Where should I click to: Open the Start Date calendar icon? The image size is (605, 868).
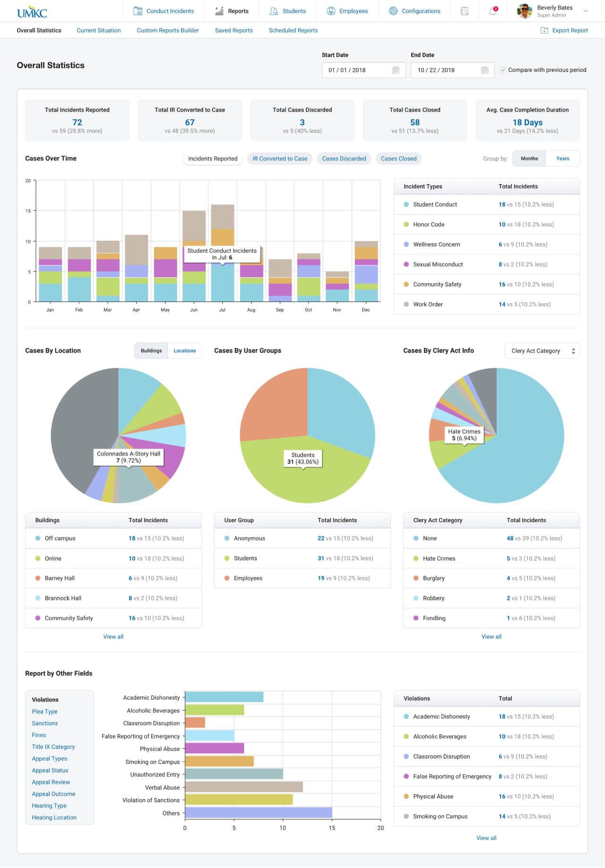(x=396, y=70)
